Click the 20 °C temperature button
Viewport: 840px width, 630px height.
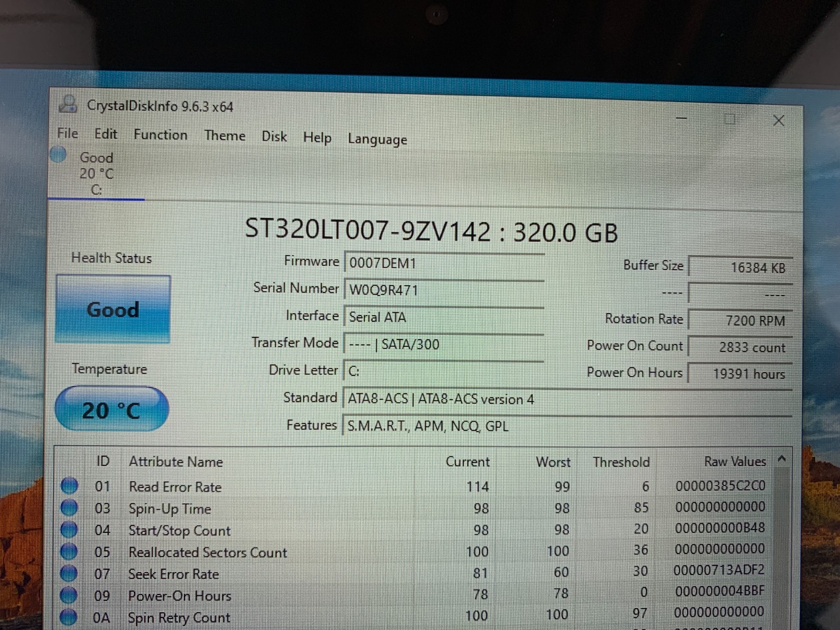112,409
